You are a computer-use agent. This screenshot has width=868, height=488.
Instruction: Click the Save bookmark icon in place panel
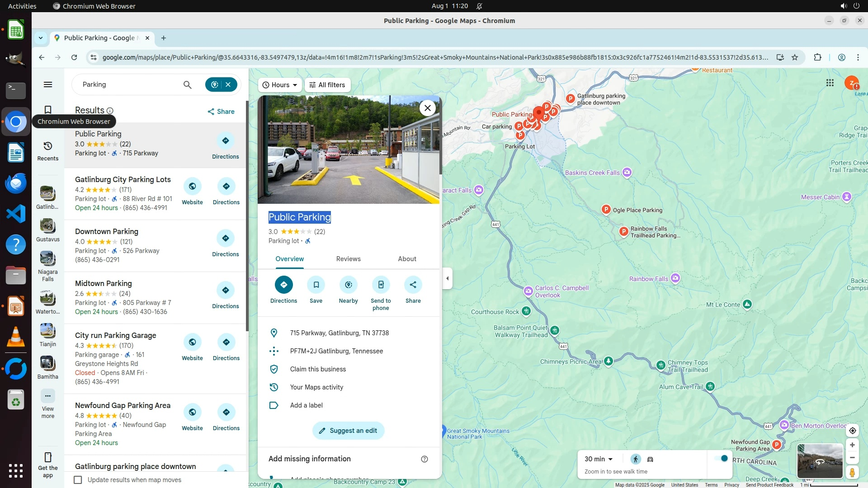[316, 285]
